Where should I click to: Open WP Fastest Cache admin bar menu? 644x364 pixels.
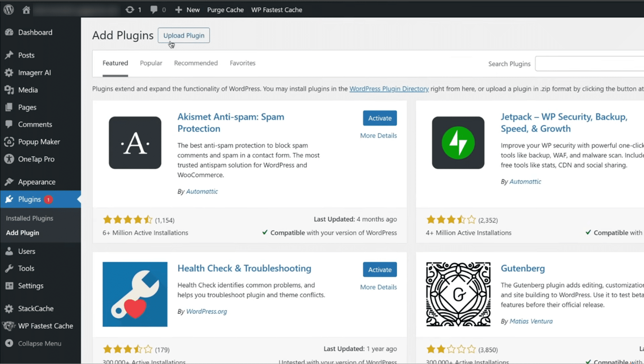click(277, 10)
